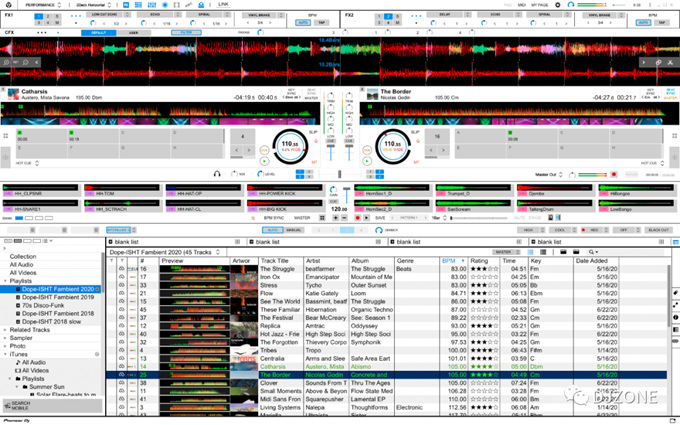Adjust the crossfader between decks

pyautogui.click(x=339, y=174)
